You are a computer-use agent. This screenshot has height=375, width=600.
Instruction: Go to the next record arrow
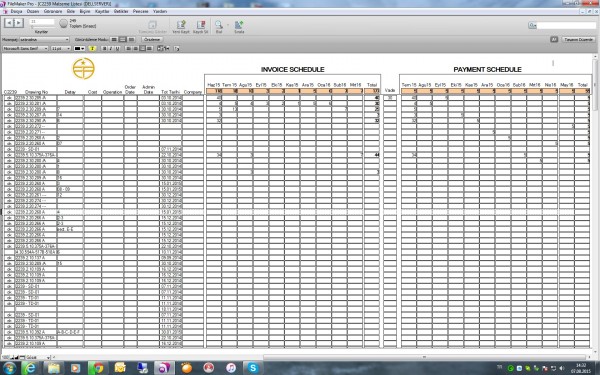point(18,23)
